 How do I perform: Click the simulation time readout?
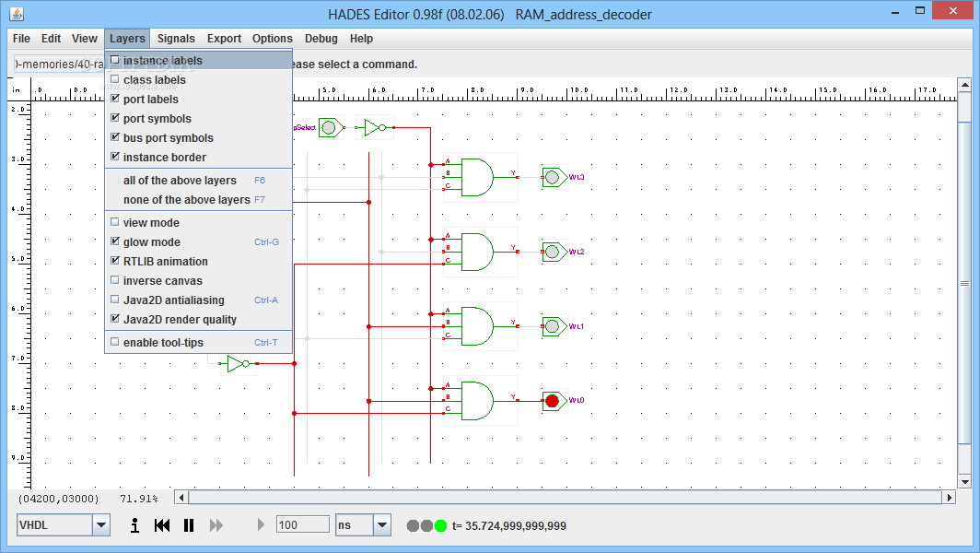pyautogui.click(x=509, y=526)
